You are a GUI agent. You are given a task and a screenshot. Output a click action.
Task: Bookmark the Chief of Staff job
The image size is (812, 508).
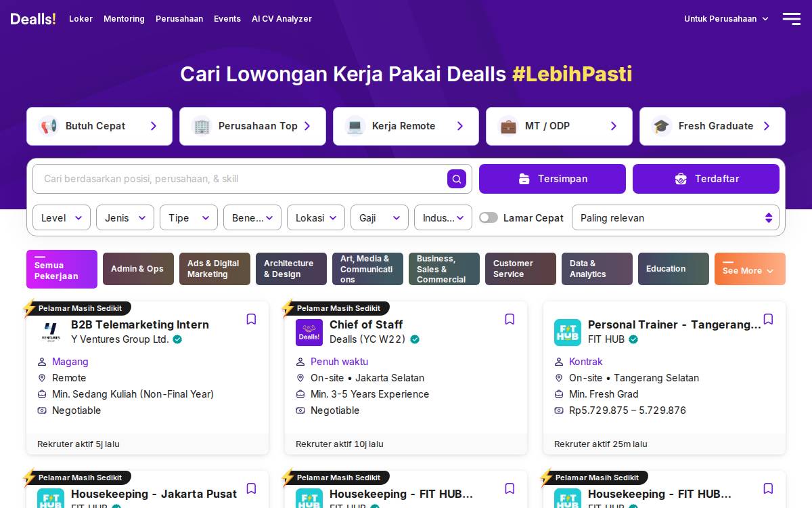coord(510,319)
